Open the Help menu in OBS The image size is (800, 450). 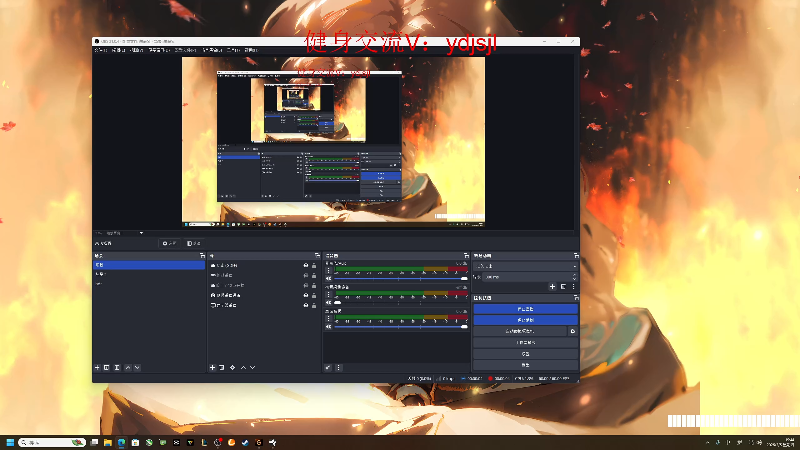point(251,50)
